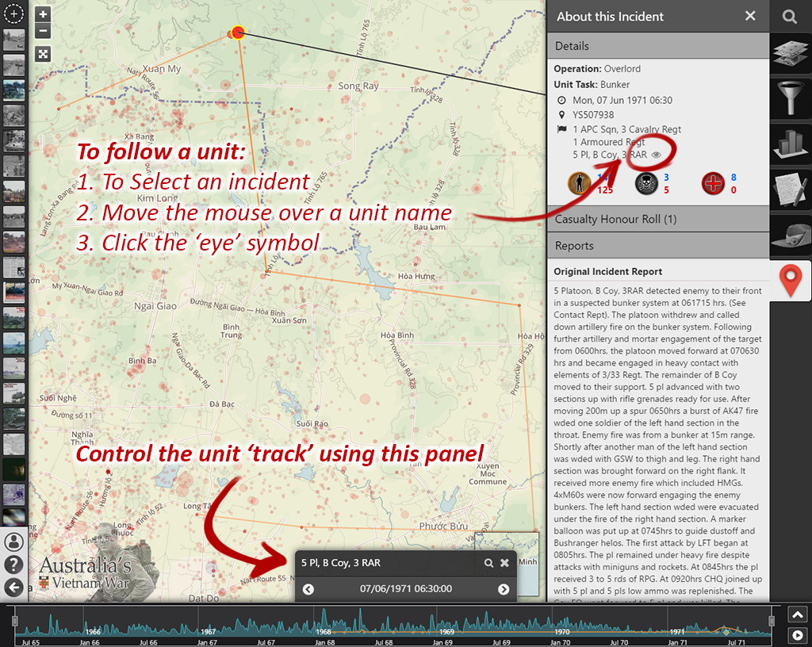Open the notes and pen panel
The height and width of the screenshot is (647, 812).
tap(791, 191)
